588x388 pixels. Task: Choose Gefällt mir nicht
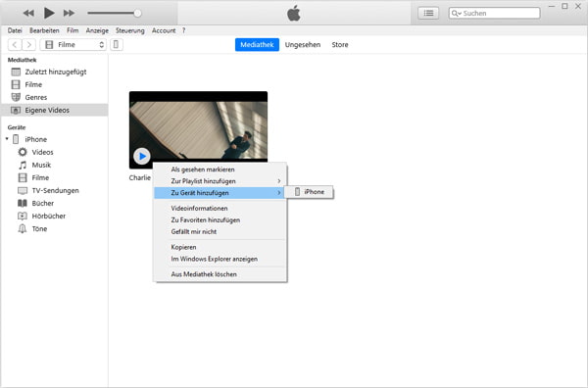pos(220,231)
